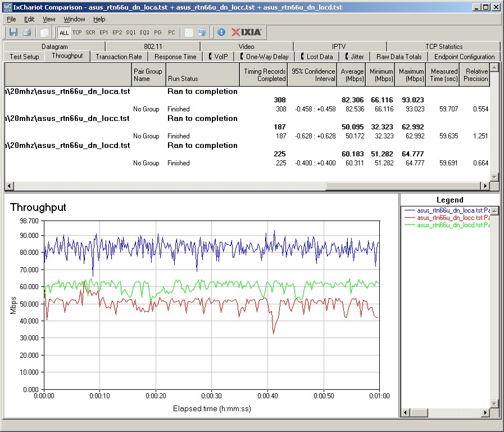Screen dimensions: 504x432
Task: Select the SQ1 filter button
Action: tap(130, 33)
